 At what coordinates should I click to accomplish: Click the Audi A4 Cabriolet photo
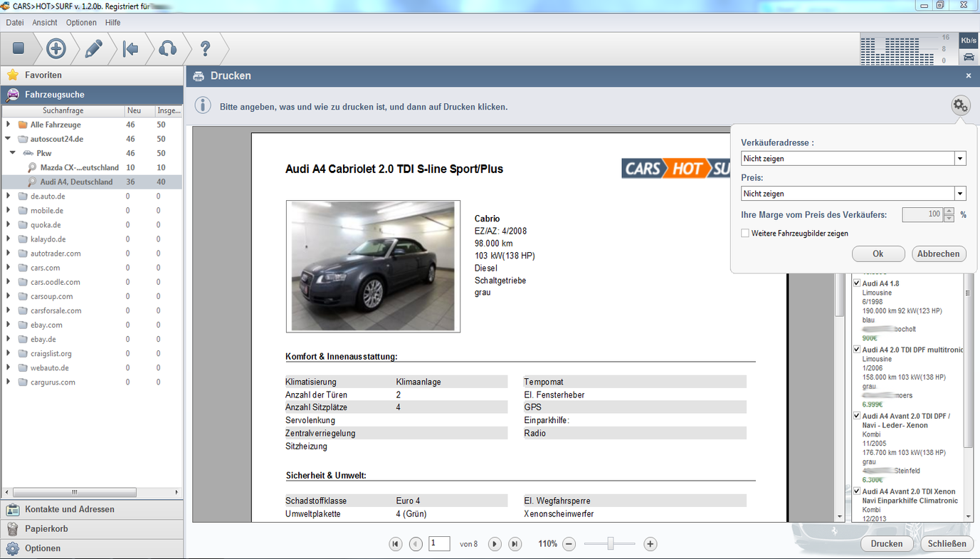[x=373, y=266]
